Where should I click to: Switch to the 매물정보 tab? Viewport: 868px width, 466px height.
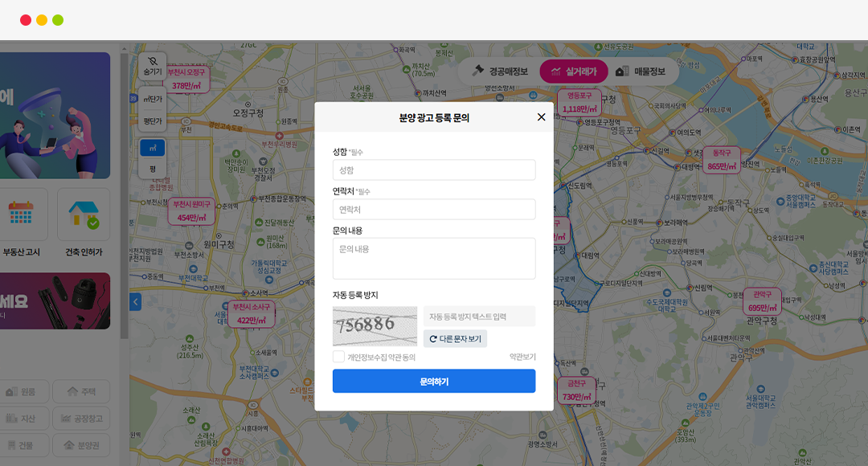(641, 72)
